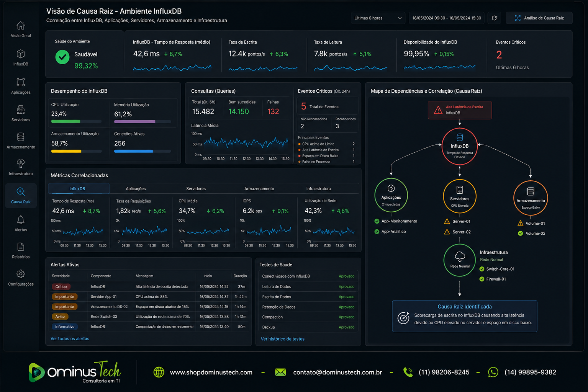Click the warning icon beside Volume-01
588x392 pixels.
[520, 223]
